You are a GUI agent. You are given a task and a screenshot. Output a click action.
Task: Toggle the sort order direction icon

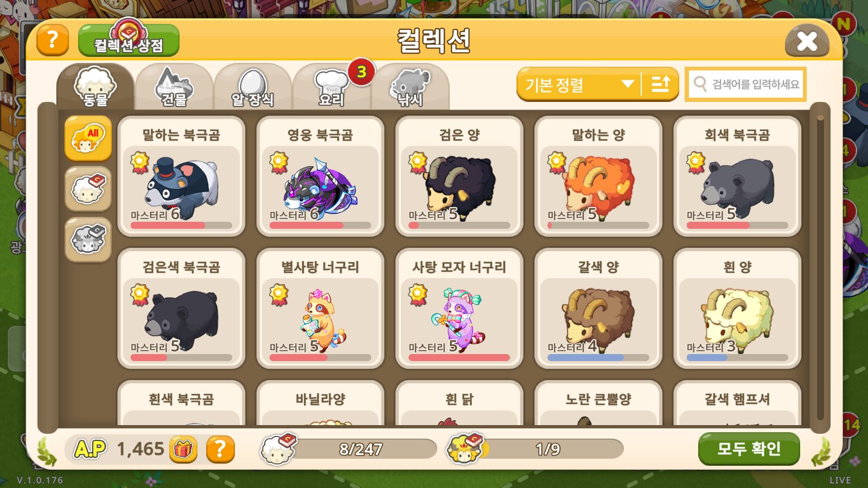pyautogui.click(x=660, y=84)
